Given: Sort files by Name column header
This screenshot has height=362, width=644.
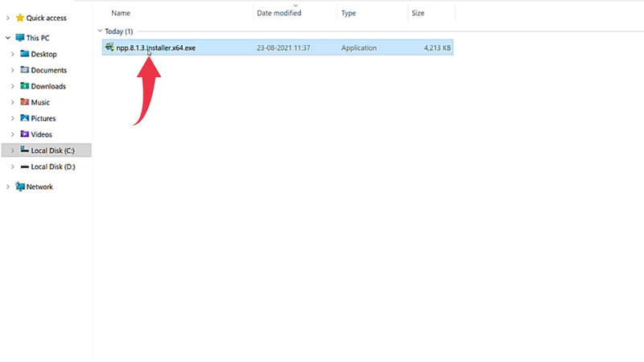Looking at the screenshot, I should point(121,13).
